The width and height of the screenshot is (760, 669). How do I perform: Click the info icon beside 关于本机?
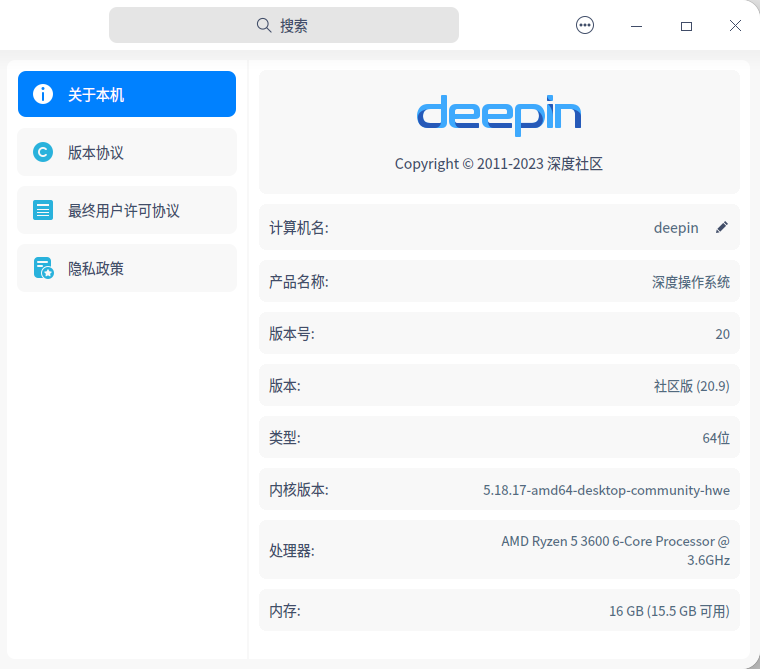pyautogui.click(x=43, y=94)
